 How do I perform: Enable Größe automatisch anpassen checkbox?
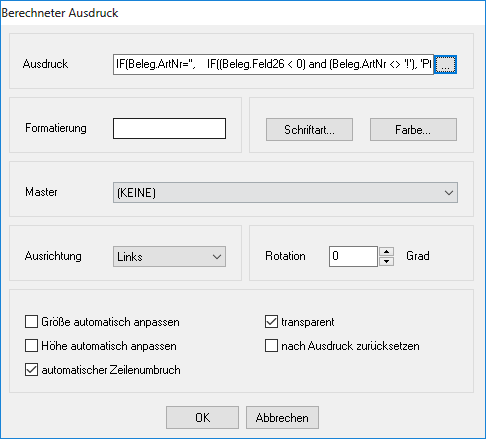point(31,322)
